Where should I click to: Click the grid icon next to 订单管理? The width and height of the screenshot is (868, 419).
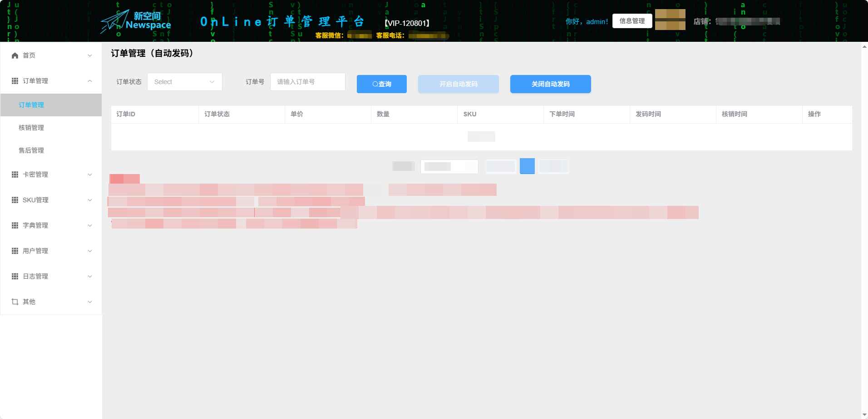[x=14, y=81]
